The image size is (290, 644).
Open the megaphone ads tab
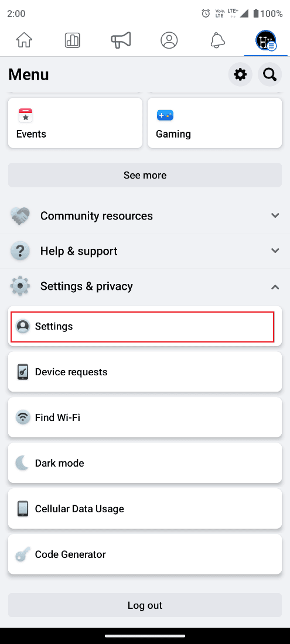121,40
